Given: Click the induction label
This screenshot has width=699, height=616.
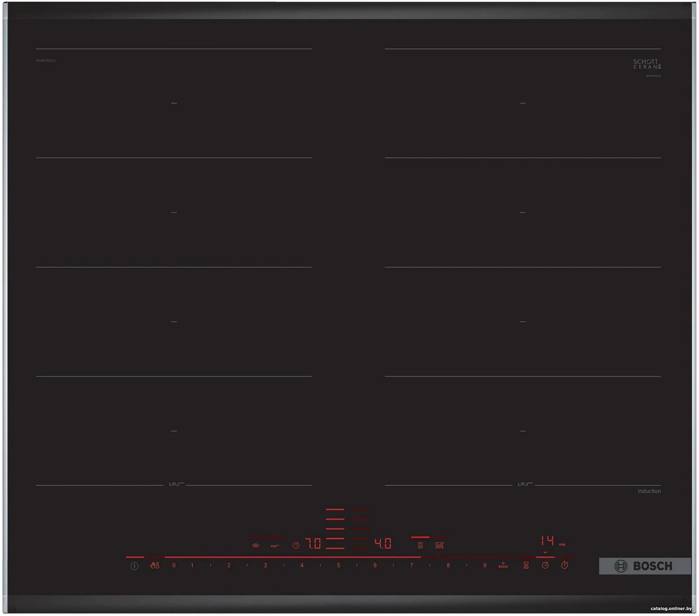Looking at the screenshot, I should 649,491.
